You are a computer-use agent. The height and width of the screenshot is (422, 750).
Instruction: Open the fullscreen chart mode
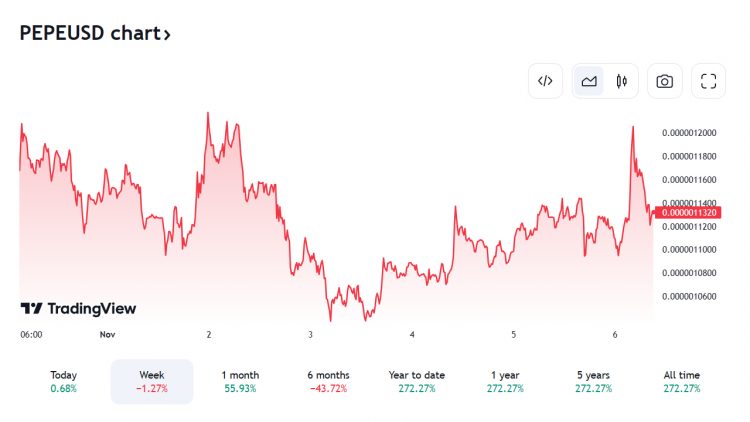coord(708,81)
